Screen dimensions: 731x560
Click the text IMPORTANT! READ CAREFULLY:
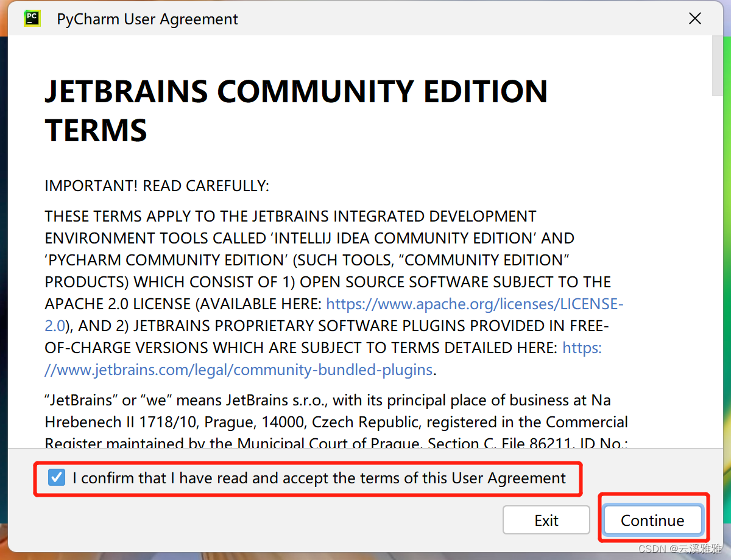[x=157, y=186]
